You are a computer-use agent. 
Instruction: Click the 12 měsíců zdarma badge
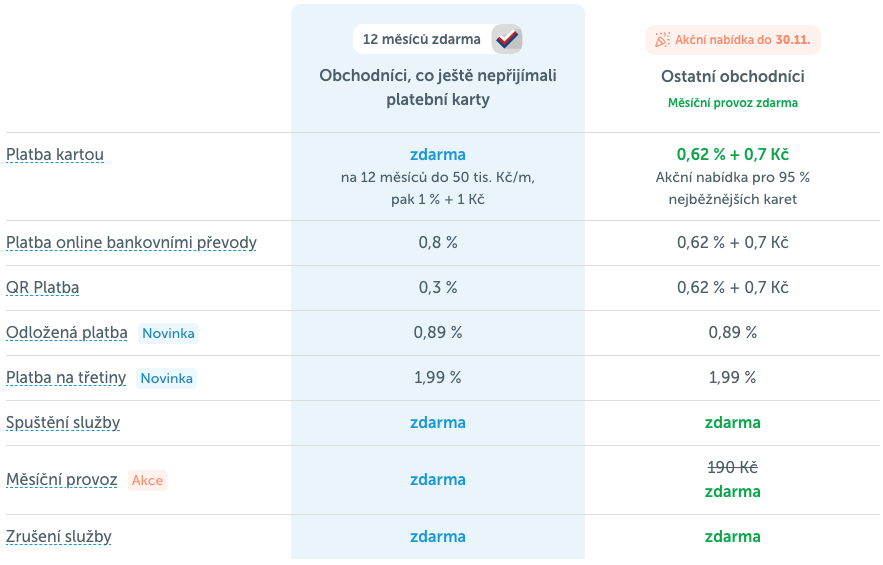[x=421, y=39]
